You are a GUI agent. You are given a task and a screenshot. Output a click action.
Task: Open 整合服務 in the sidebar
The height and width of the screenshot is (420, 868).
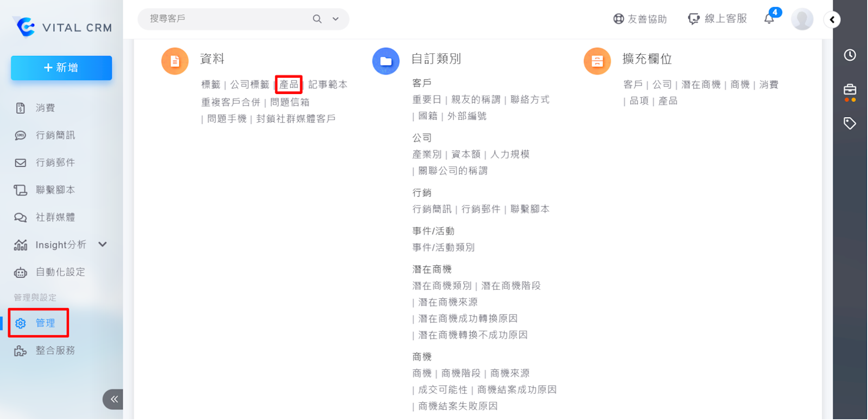click(x=55, y=350)
